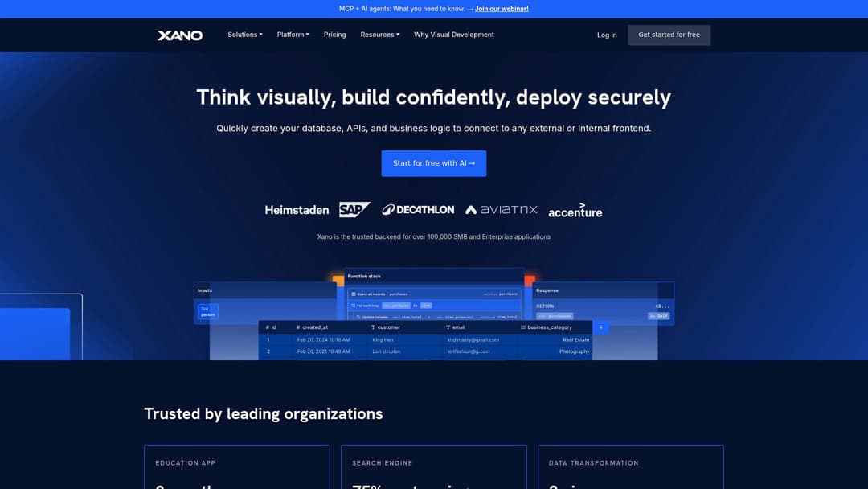Click the blue plus button beside business_category
The image size is (868, 489).
(x=600, y=327)
